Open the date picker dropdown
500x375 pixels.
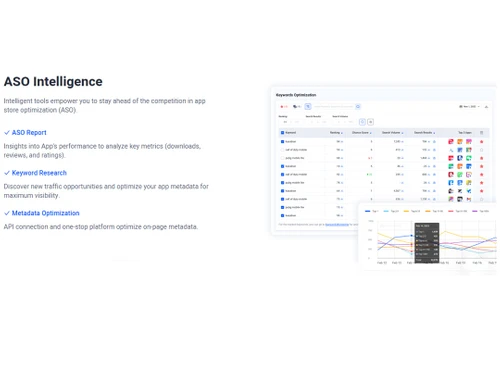pos(469,107)
